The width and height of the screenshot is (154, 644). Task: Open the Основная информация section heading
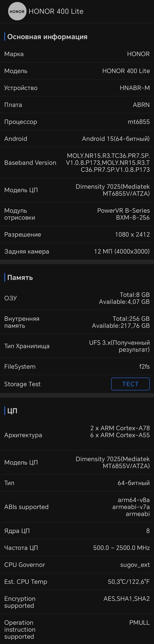(x=47, y=37)
